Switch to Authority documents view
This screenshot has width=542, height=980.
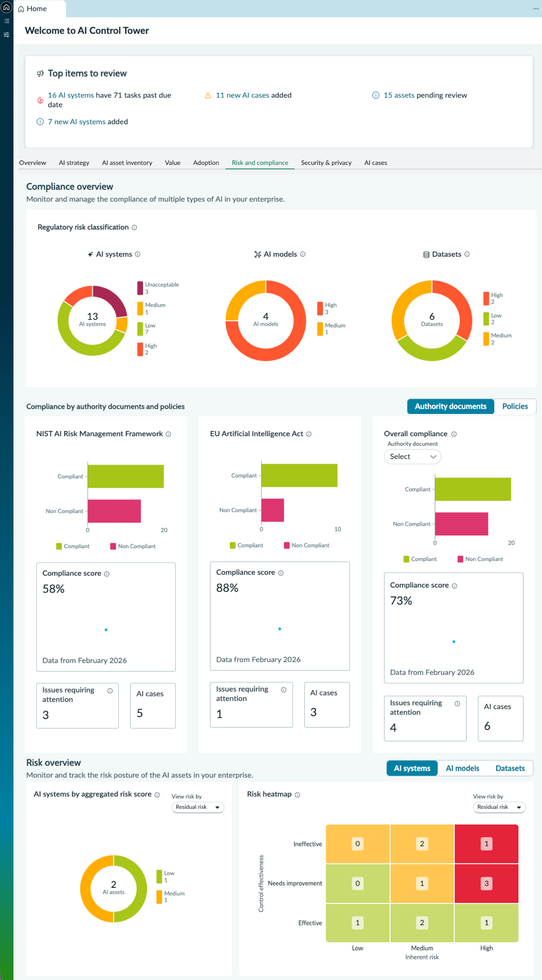[x=451, y=406]
